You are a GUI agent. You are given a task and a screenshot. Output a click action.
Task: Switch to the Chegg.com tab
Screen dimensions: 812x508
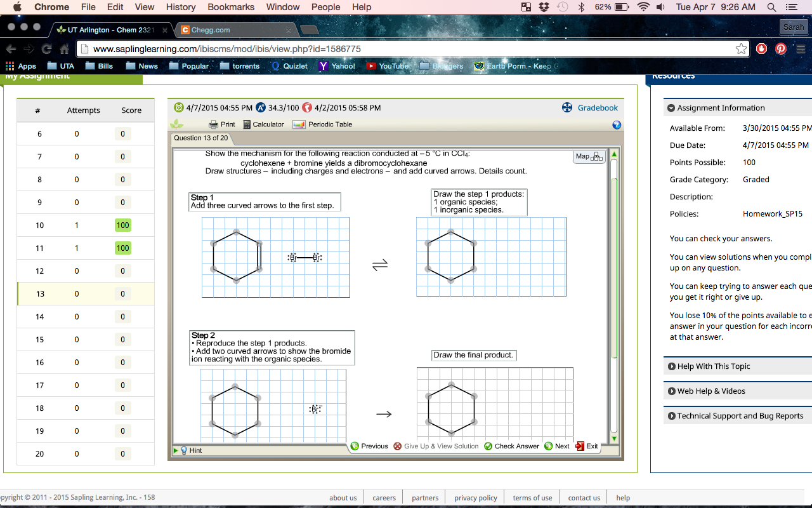[235, 30]
